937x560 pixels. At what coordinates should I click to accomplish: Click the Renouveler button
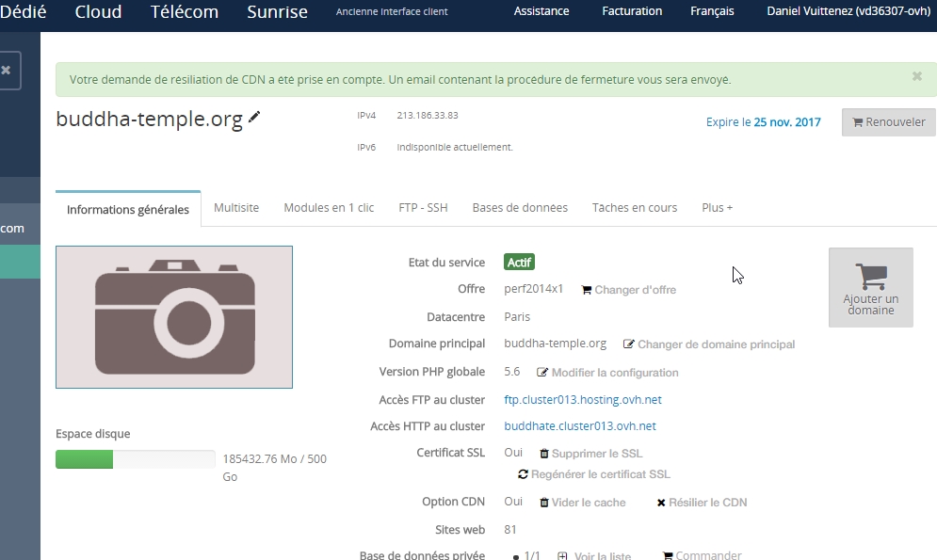[x=888, y=121]
